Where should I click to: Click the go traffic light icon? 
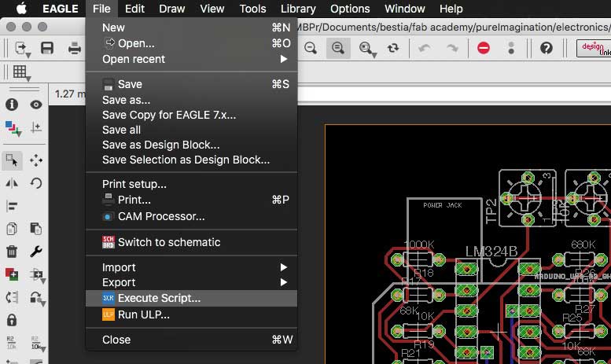coord(511,48)
